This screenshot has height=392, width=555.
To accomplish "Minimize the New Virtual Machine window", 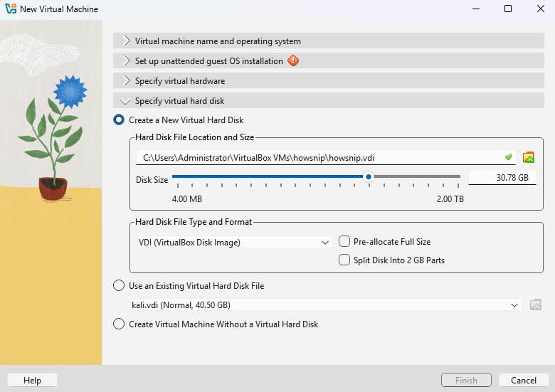I will point(476,9).
